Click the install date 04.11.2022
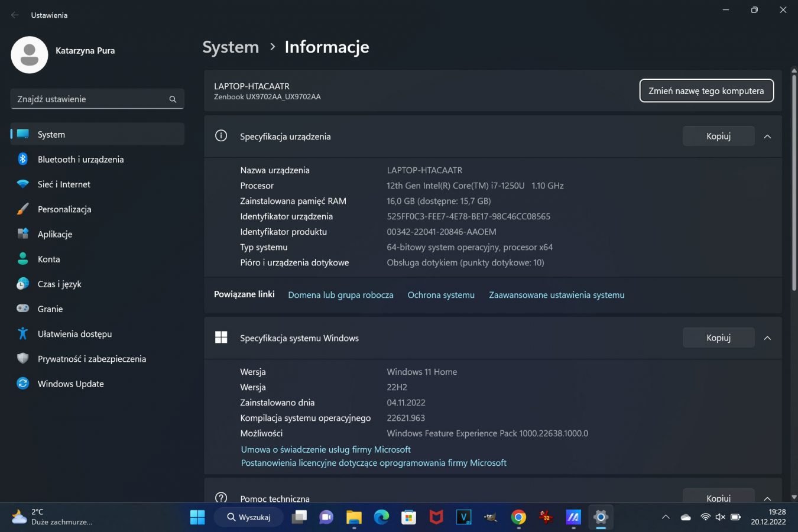The image size is (798, 532). pos(406,403)
